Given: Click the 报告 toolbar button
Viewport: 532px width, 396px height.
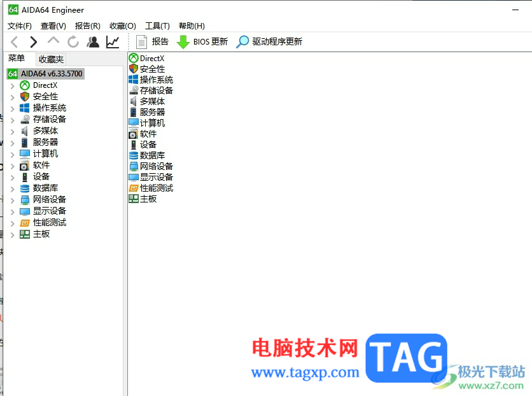Looking at the screenshot, I should pos(152,42).
